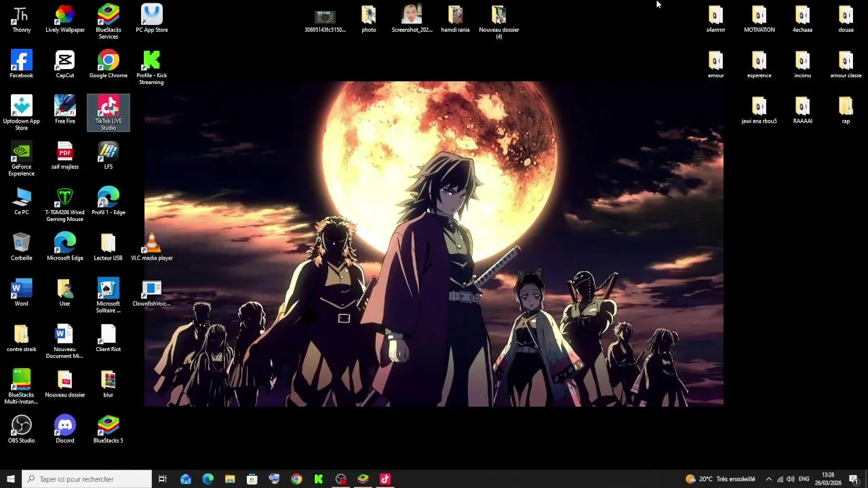Launch Lively Wallpaper from the desktop
Viewport: 868px width, 488px height.
click(65, 18)
